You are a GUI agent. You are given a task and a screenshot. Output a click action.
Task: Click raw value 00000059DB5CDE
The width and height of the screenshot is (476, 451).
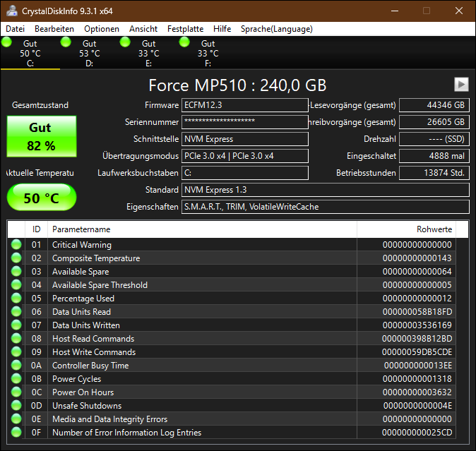[417, 351]
